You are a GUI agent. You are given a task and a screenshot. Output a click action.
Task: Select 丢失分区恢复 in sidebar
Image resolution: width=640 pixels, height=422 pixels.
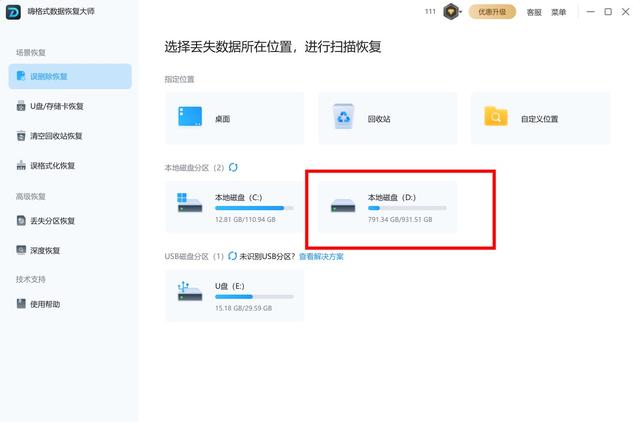pyautogui.click(x=70, y=221)
